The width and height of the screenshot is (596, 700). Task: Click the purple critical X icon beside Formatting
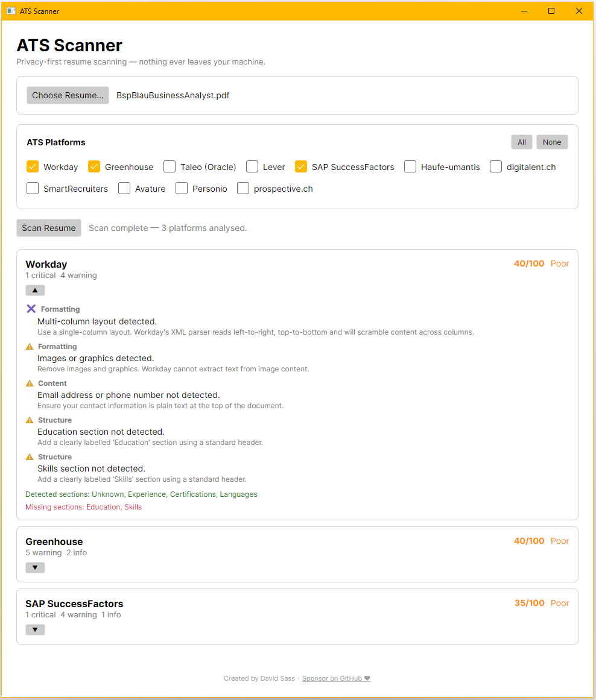[x=31, y=309]
